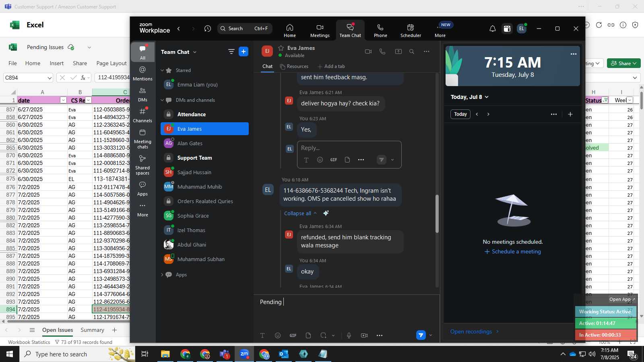
Task: Open Shared spaces in sidebar
Action: (142, 165)
